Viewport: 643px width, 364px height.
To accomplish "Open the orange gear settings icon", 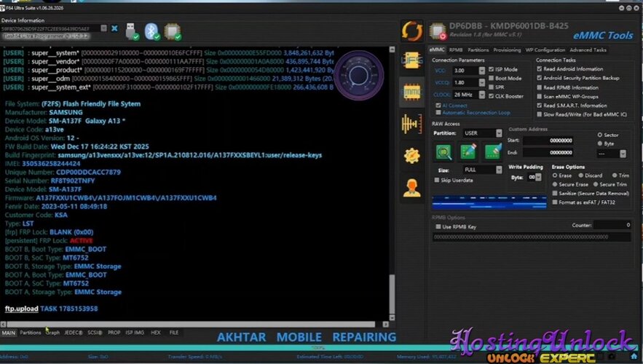I will [411, 156].
